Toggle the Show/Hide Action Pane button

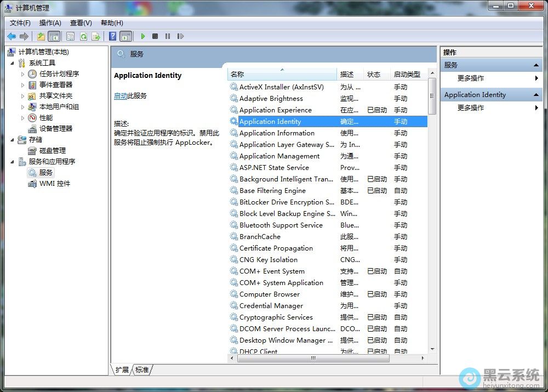[x=126, y=36]
